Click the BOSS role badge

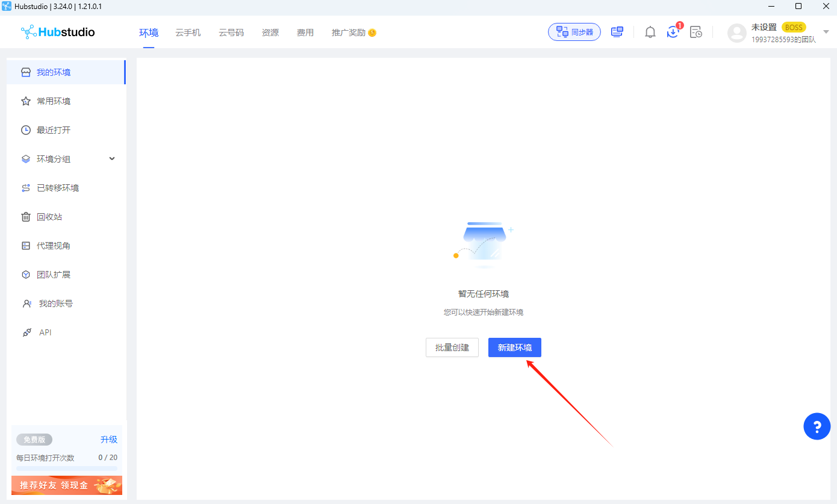pos(794,27)
